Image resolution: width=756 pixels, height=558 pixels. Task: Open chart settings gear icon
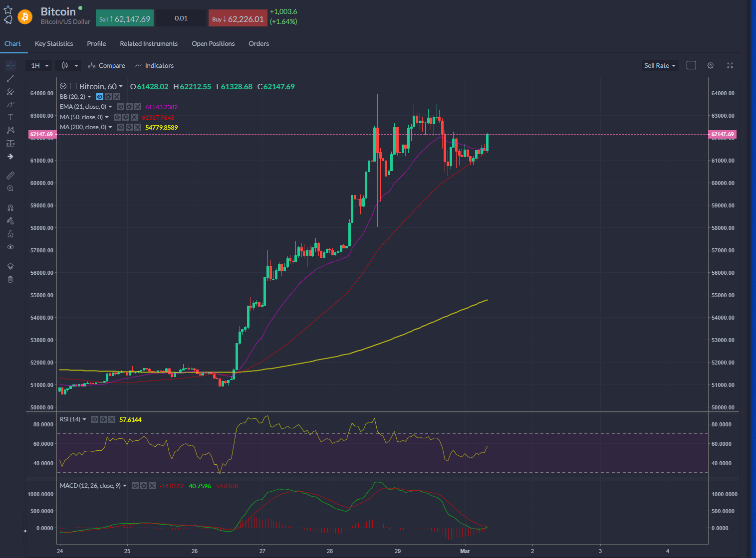pyautogui.click(x=711, y=65)
